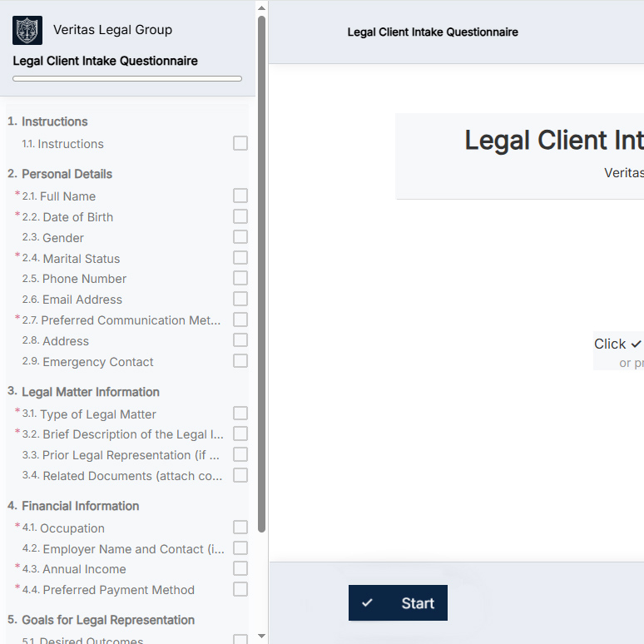The image size is (644, 644).
Task: Tick the 3.4 Related Documents checkbox
Action: tap(240, 475)
